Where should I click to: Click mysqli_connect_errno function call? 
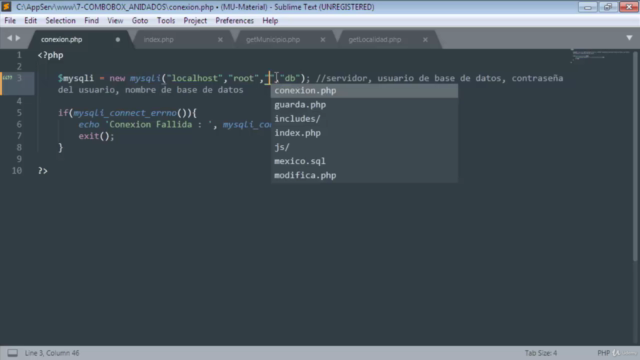pos(125,113)
